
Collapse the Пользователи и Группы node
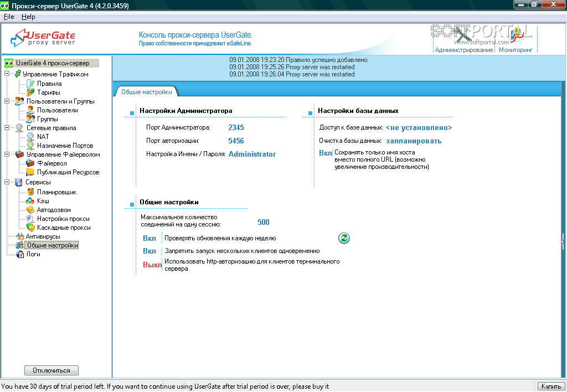pyautogui.click(x=7, y=101)
